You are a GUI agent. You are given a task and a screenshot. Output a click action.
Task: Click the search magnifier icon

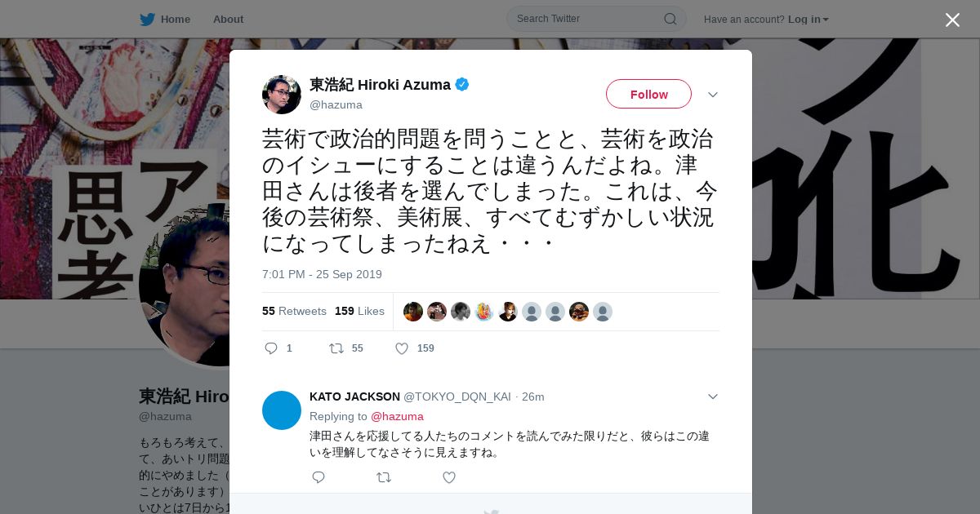670,19
